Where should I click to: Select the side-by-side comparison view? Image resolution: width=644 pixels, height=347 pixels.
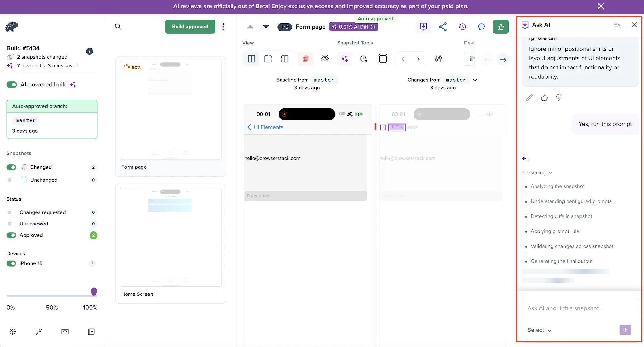pyautogui.click(x=251, y=59)
